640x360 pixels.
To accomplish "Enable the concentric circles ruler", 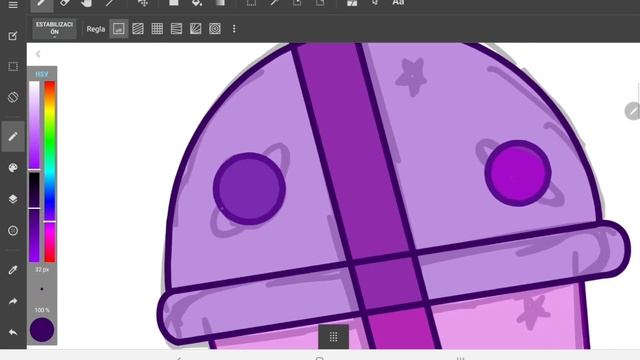I will (215, 29).
